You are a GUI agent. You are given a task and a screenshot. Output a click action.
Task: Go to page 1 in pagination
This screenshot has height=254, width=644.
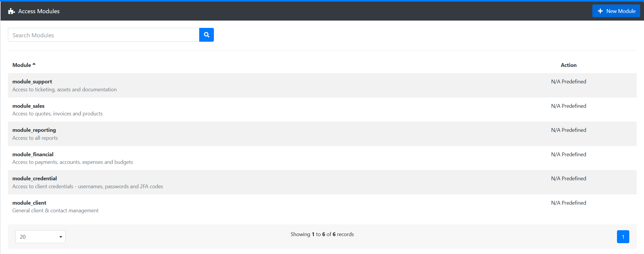[623, 237]
